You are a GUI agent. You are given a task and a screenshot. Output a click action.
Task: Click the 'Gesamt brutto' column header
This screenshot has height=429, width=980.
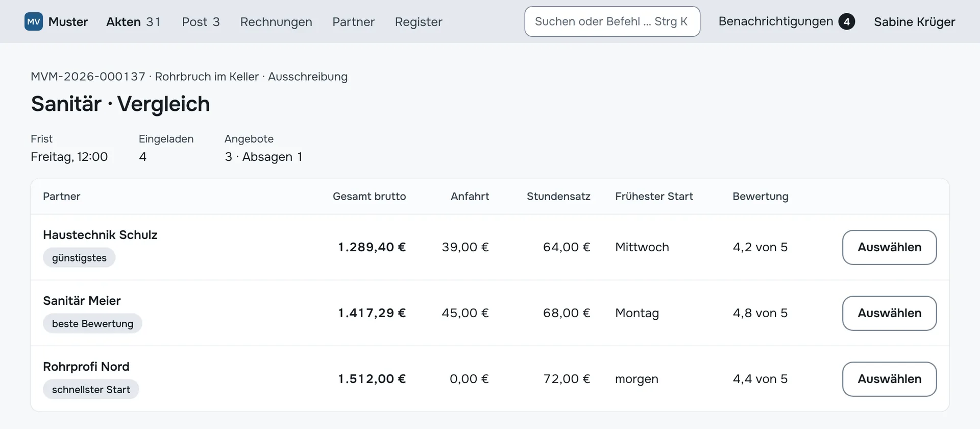(369, 196)
